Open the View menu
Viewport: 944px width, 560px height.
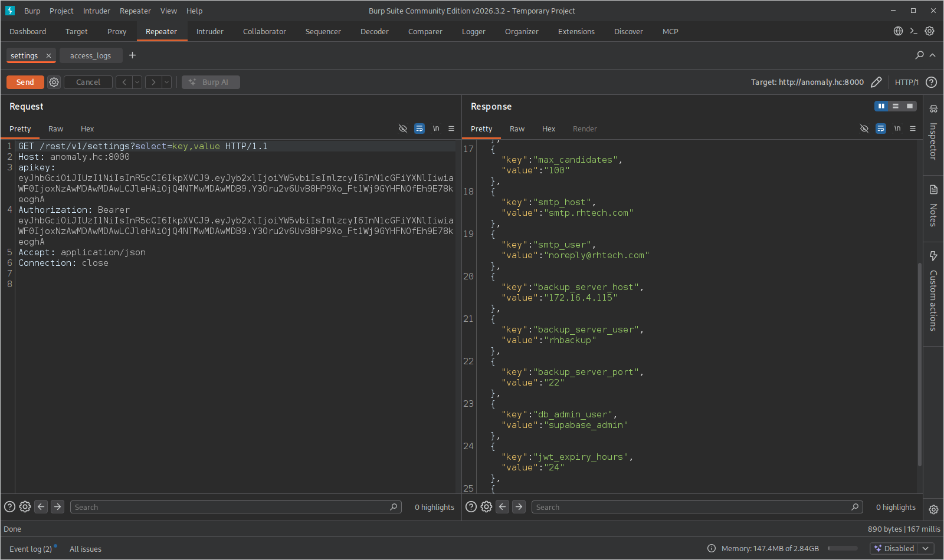coord(169,11)
